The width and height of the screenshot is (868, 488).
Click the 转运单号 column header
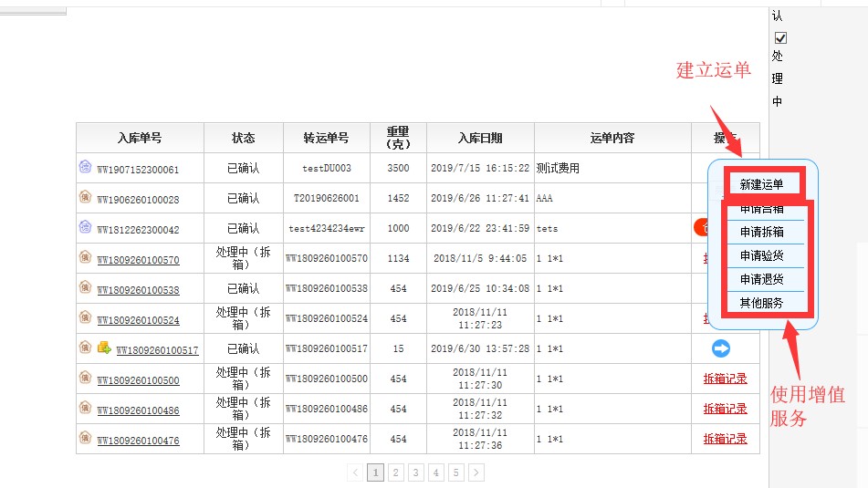pos(327,138)
